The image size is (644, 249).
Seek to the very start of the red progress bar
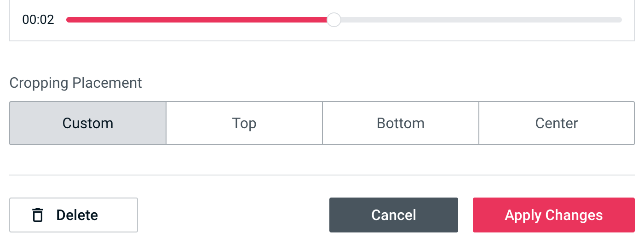pyautogui.click(x=68, y=20)
